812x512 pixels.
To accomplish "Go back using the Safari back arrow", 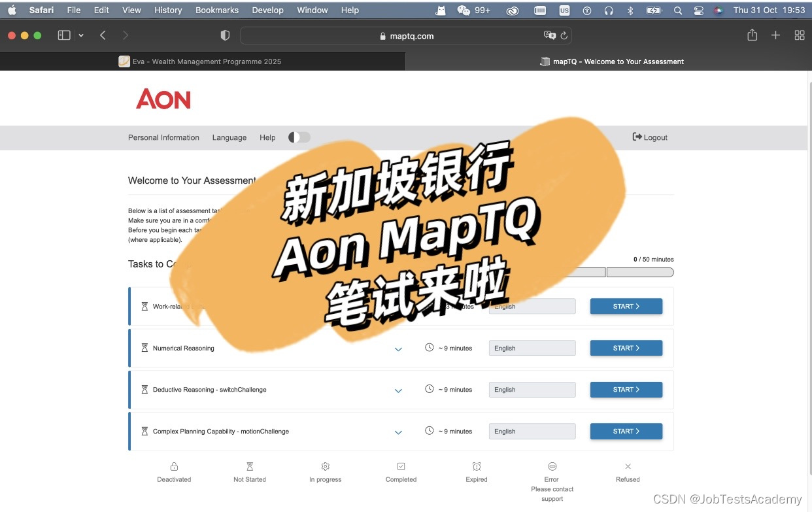I will [x=103, y=35].
